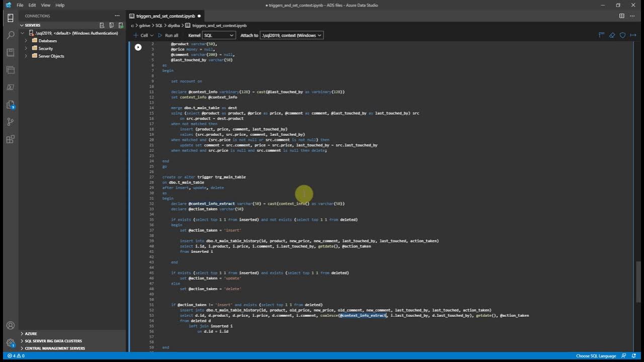The height and width of the screenshot is (362, 644).
Task: Select the triggers_and_set_context.ipynb tab
Action: (x=165, y=16)
